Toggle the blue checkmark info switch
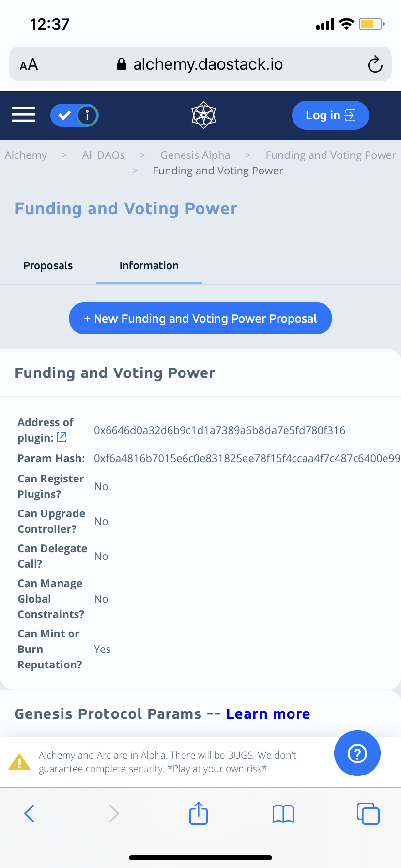 pos(75,115)
